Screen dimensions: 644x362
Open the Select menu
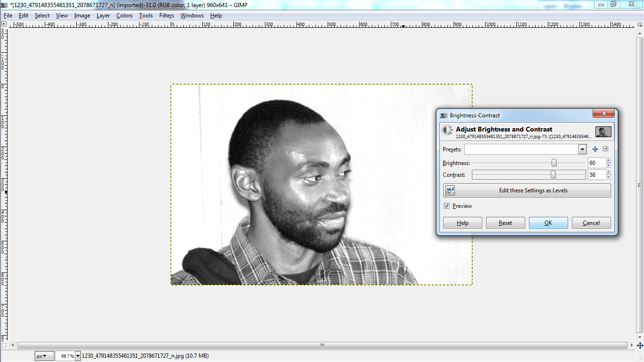pyautogui.click(x=42, y=16)
